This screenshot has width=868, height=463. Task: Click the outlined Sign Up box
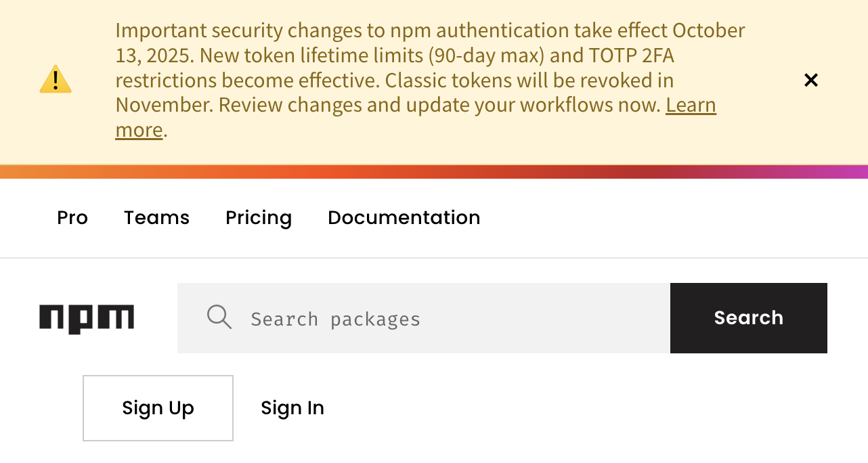pyautogui.click(x=158, y=407)
